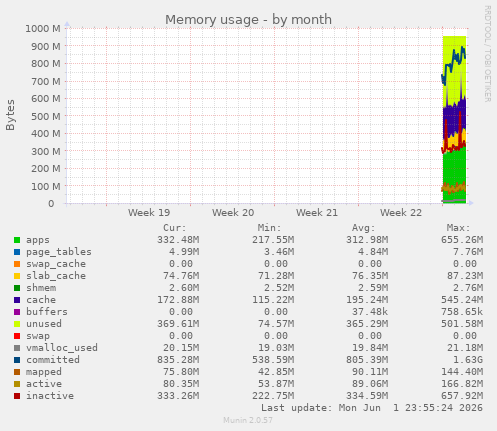The height and width of the screenshot is (431, 497).
Task: Click the 'swap_cache' legend label
Action: click(x=56, y=264)
